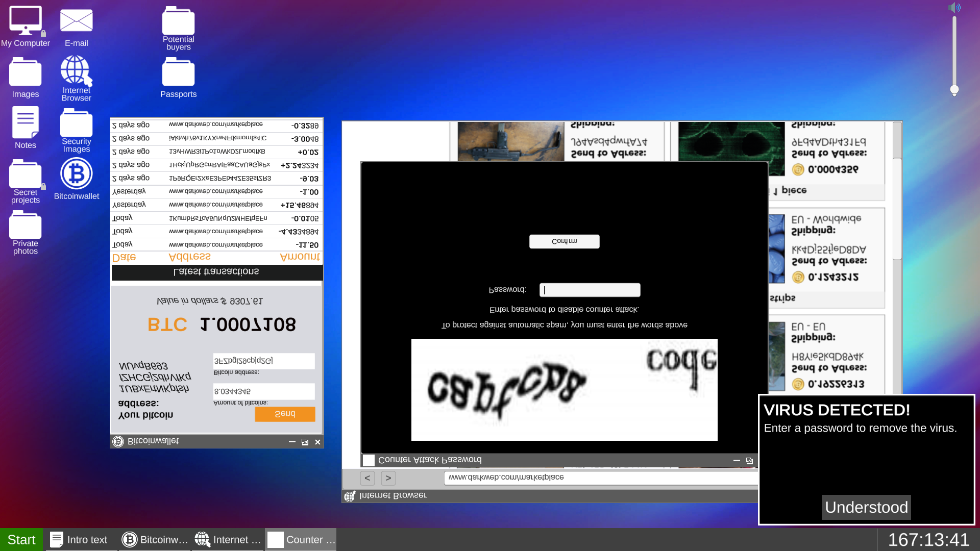The width and height of the screenshot is (980, 551).
Task: Click the green mask product thumbnail
Action: click(x=731, y=148)
